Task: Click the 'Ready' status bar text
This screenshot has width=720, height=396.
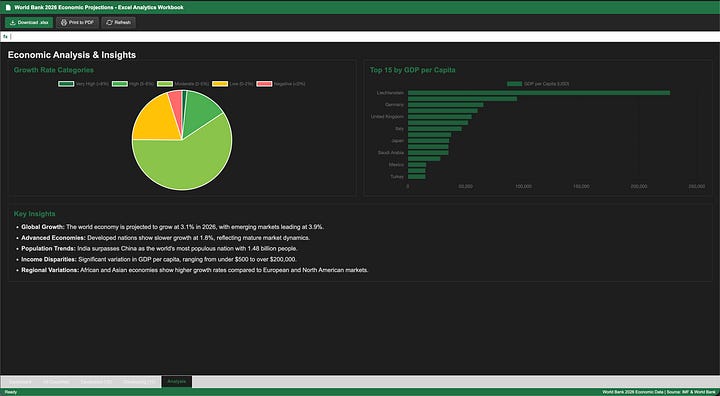Action: click(x=11, y=392)
